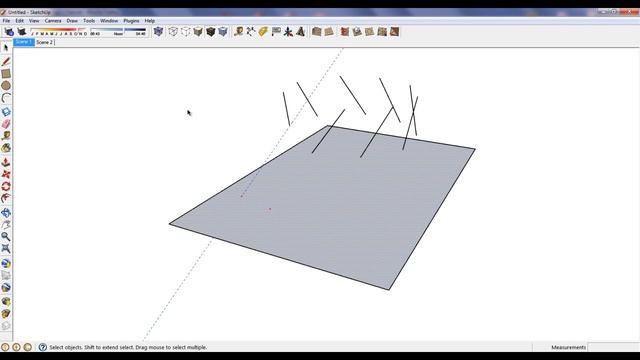Open the Window menu

click(x=109, y=20)
